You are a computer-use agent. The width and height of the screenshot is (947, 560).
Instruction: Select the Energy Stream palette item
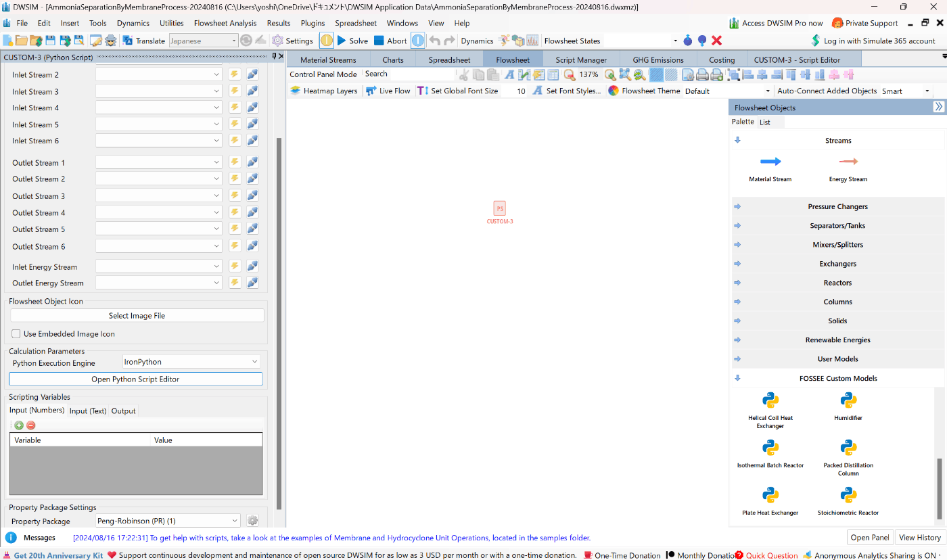[848, 168]
